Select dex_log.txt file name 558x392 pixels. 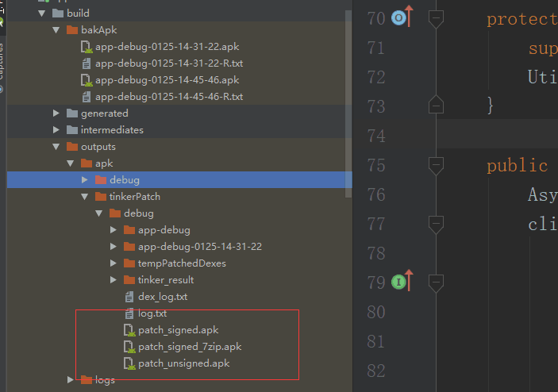pyautogui.click(x=163, y=297)
